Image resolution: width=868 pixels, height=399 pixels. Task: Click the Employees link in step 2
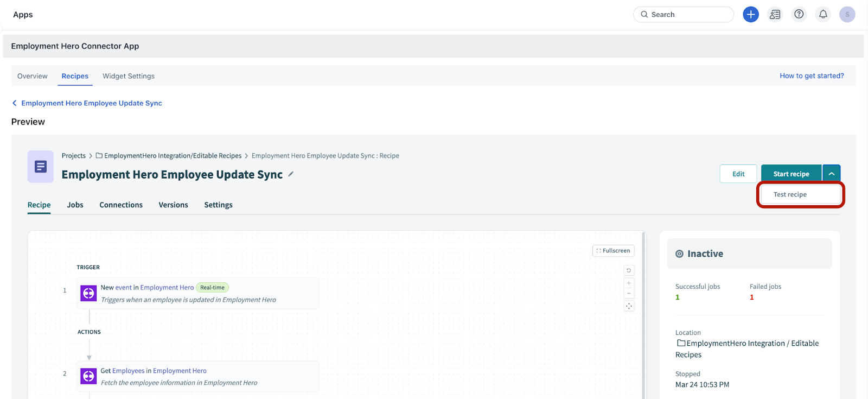point(128,371)
